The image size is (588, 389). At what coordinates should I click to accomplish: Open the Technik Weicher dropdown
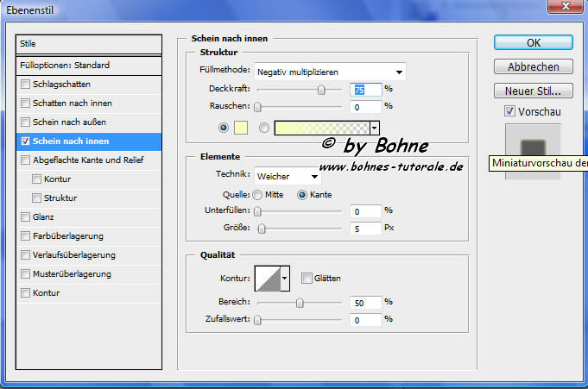[288, 176]
